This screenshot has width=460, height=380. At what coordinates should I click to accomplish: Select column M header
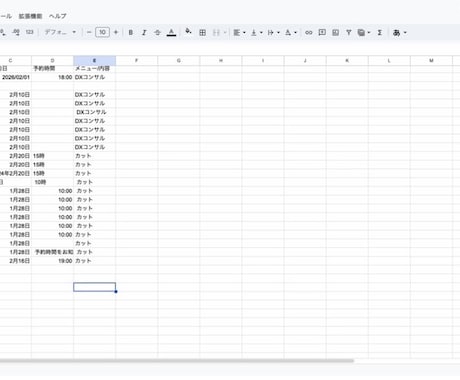point(431,60)
